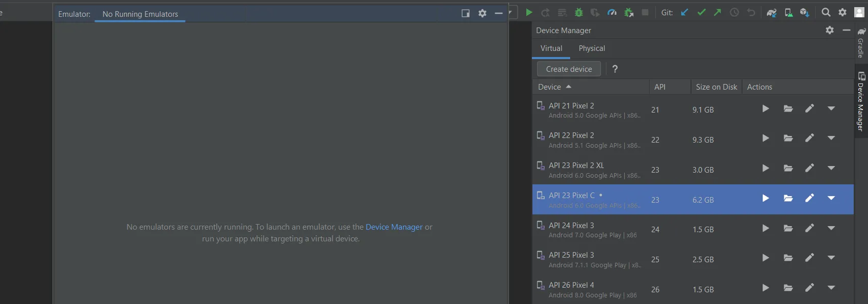Open Device Manager toolbar icon
This screenshot has width=868, height=304.
pos(788,12)
